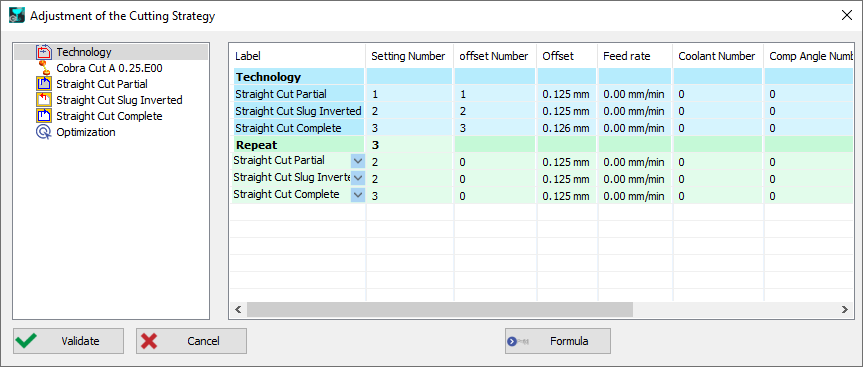Click Repeat value 3 cell
Image resolution: width=863 pixels, height=367 pixels.
tap(410, 145)
